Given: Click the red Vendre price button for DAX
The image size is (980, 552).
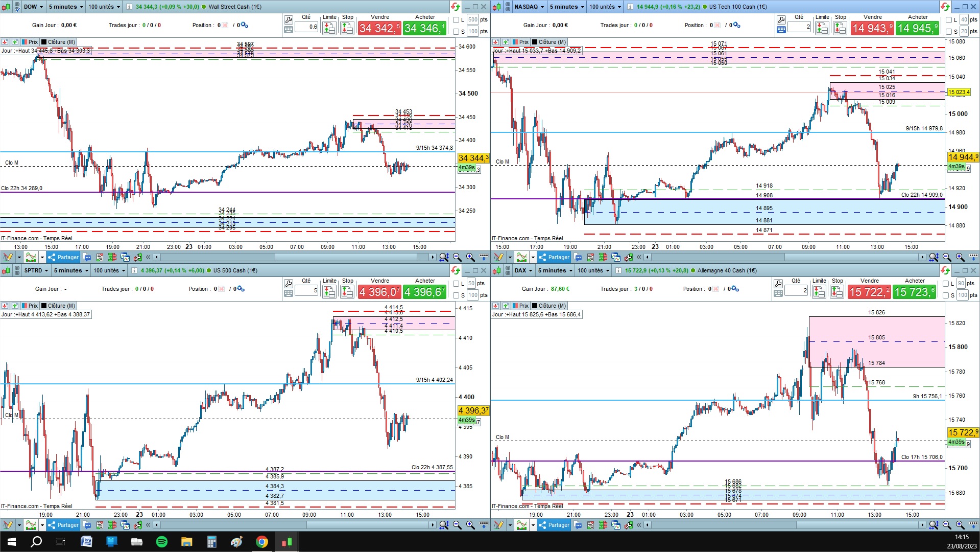Looking at the screenshot, I should (869, 292).
